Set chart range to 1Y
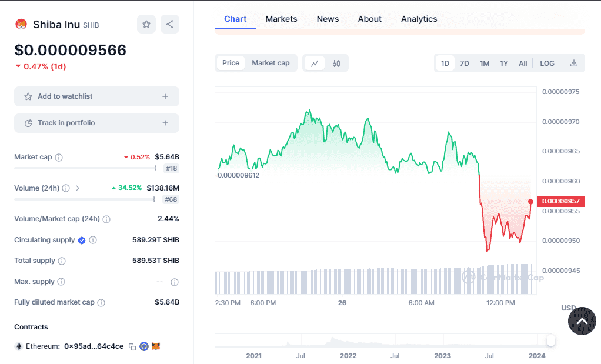601x364 pixels. 504,64
